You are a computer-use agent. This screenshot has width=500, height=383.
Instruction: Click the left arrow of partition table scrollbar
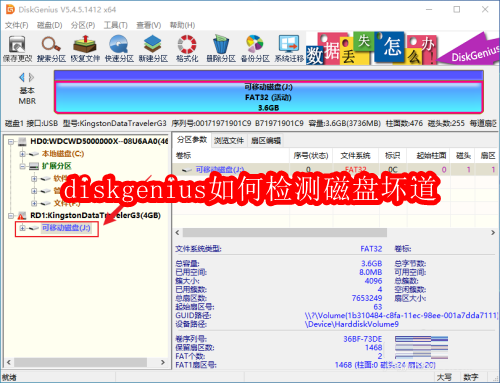177,233
